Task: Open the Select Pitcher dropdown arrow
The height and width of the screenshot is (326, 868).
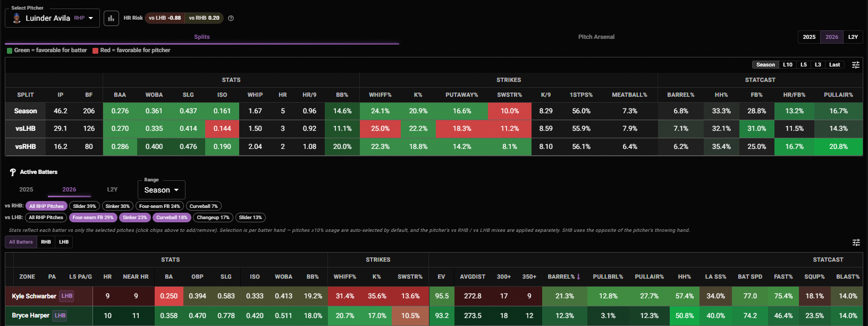Action: (91, 18)
